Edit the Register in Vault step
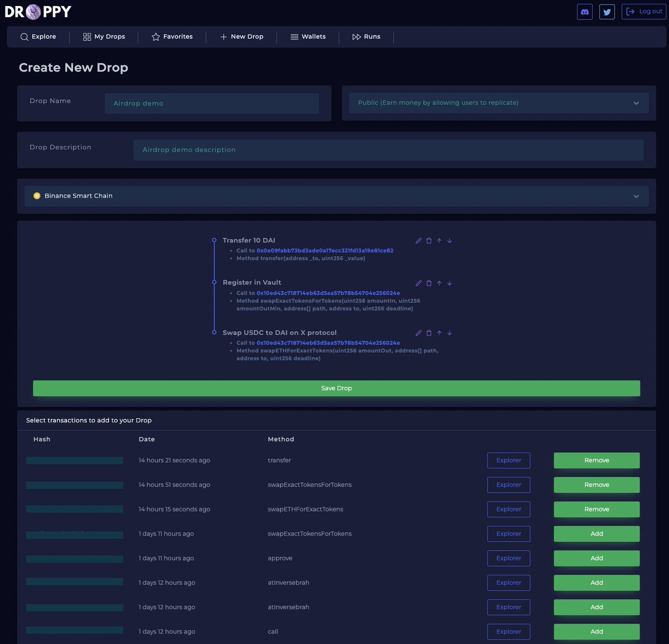 pos(419,283)
